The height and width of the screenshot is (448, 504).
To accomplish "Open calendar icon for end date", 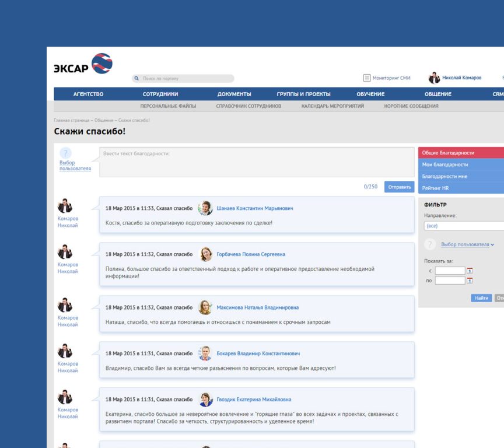I will click(470, 281).
